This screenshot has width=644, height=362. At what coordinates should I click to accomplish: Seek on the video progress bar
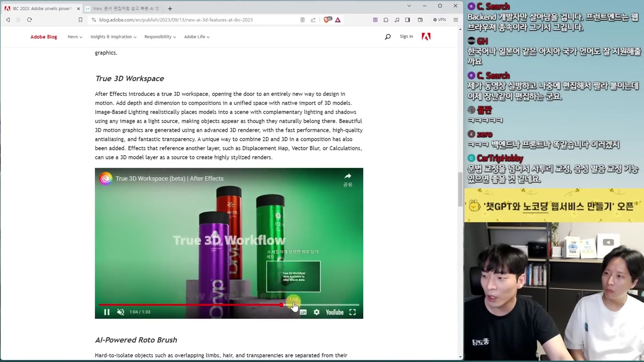pyautogui.click(x=229, y=305)
